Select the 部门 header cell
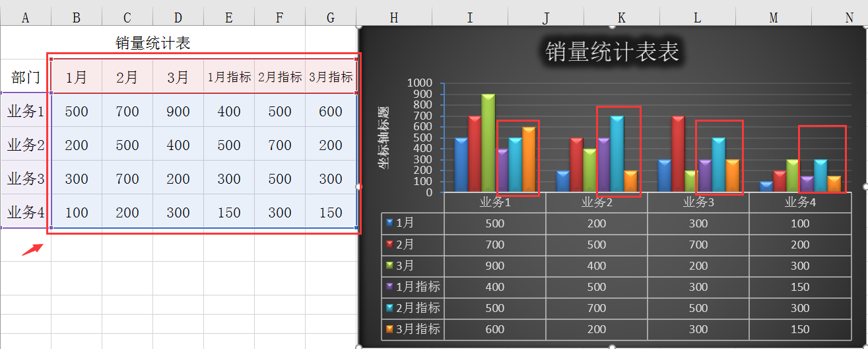868x349 pixels. (26, 77)
